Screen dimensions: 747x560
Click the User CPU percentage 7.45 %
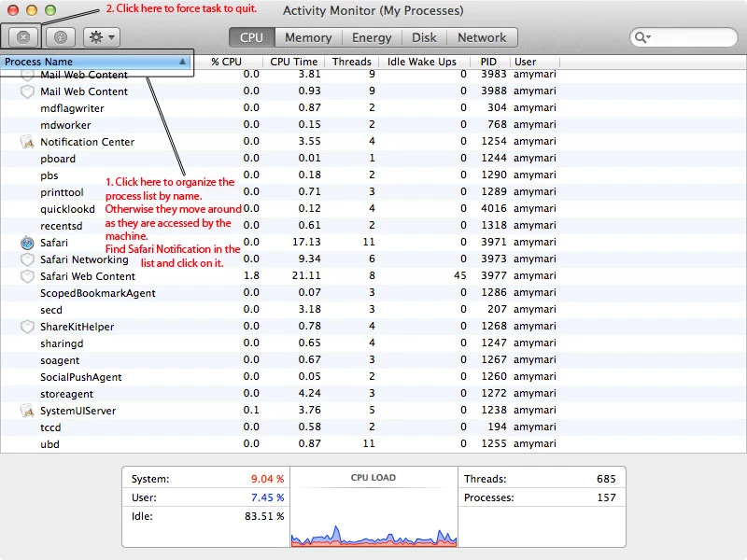[x=267, y=497]
